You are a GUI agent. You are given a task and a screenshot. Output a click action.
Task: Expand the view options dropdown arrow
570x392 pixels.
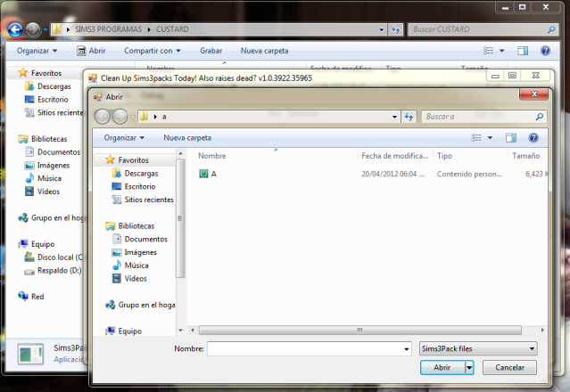pos(490,138)
